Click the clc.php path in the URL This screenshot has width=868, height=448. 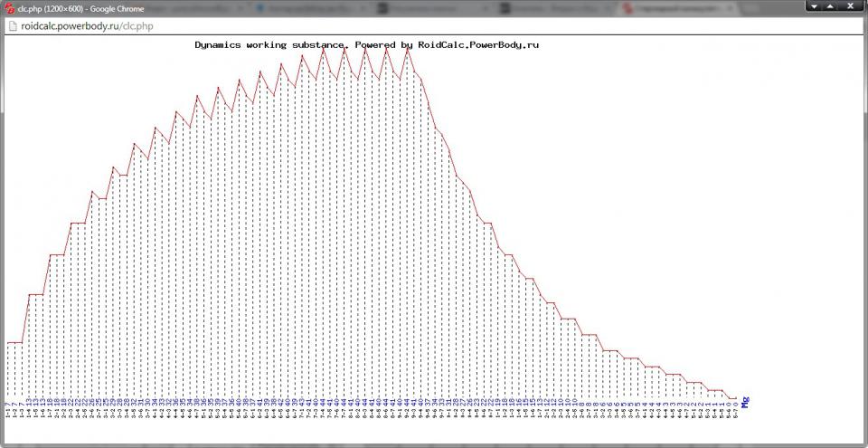[137, 26]
